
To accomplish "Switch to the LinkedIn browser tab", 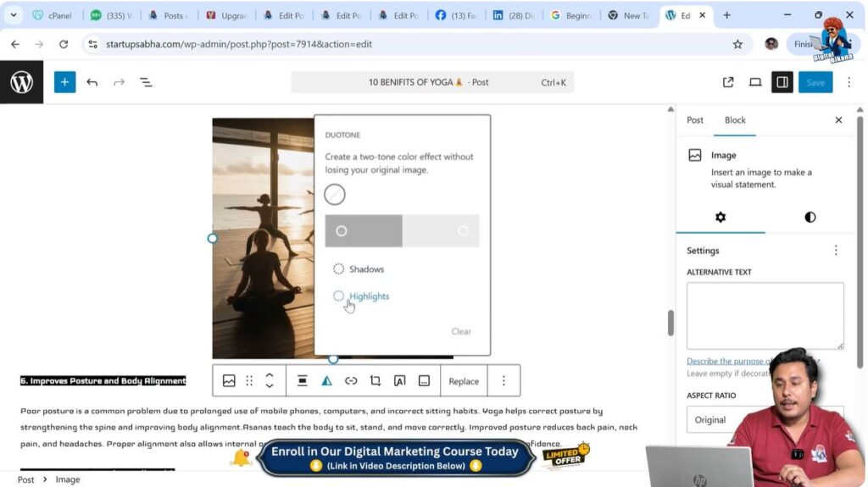I will point(513,15).
